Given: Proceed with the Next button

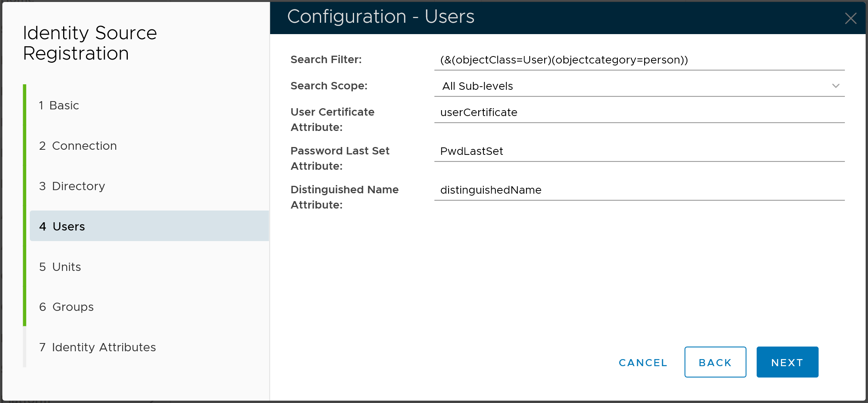Looking at the screenshot, I should coord(787,362).
